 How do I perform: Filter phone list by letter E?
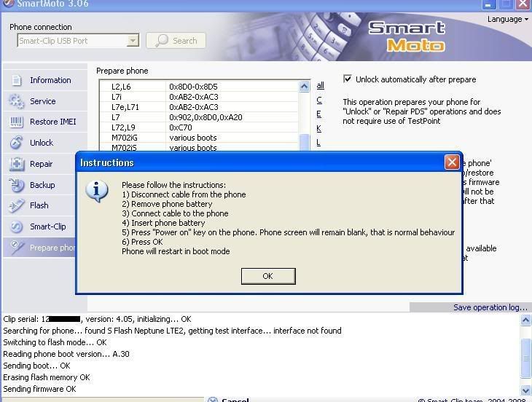(318, 114)
